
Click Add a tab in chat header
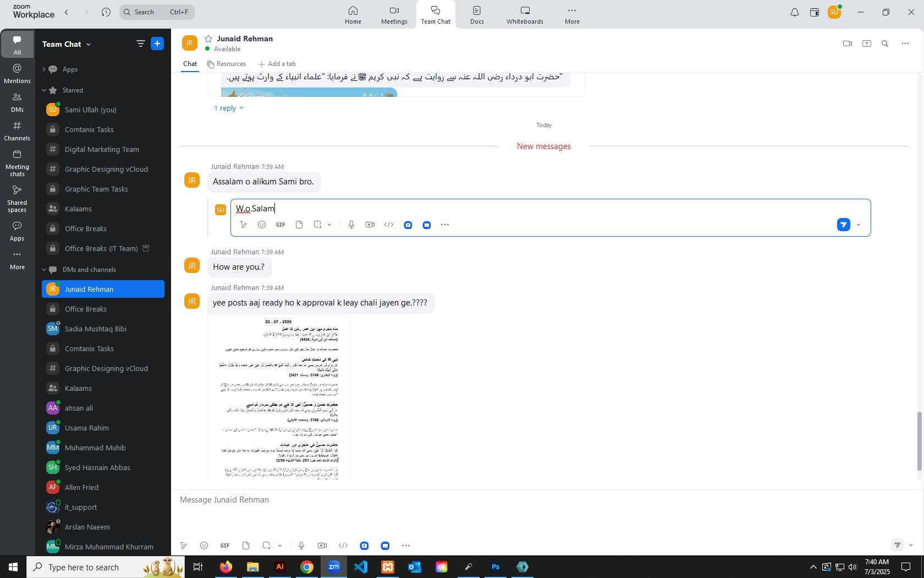click(x=277, y=64)
